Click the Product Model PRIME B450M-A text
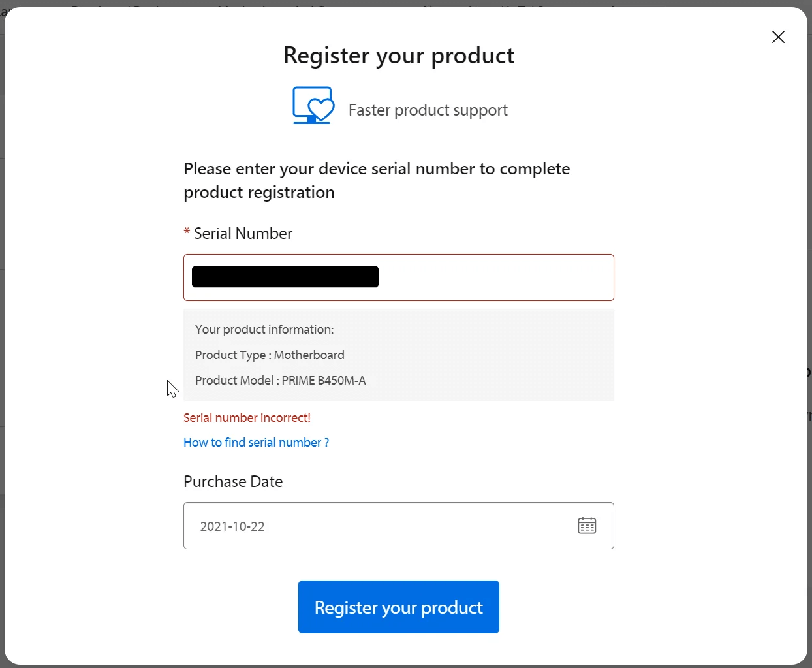812x668 pixels. pyautogui.click(x=281, y=380)
